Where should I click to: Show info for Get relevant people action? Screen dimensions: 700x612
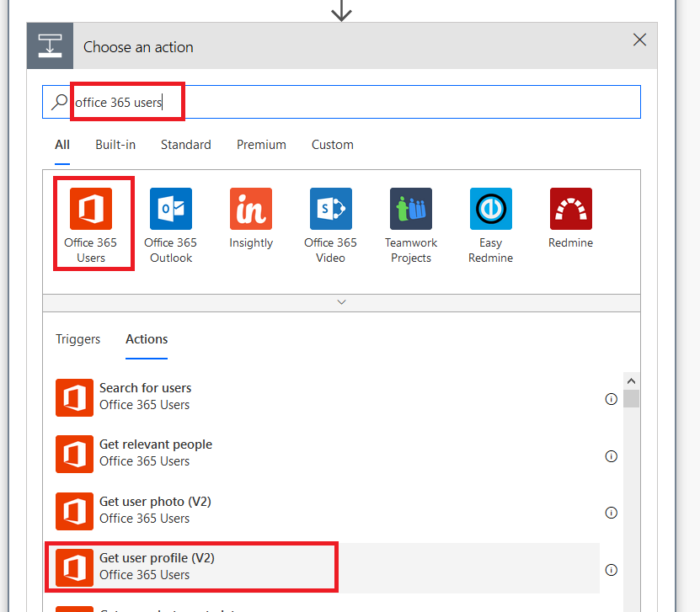612,456
